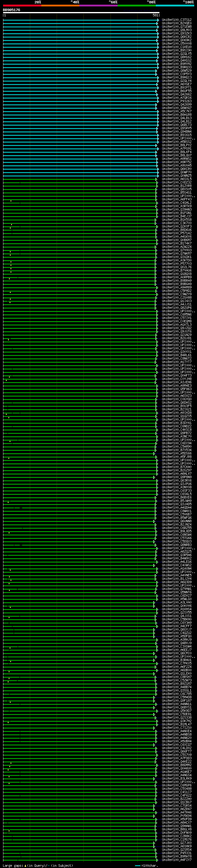
Task: Click the UniRef100_Q21N29 label
Action: pyautogui.click(x=177, y=335)
